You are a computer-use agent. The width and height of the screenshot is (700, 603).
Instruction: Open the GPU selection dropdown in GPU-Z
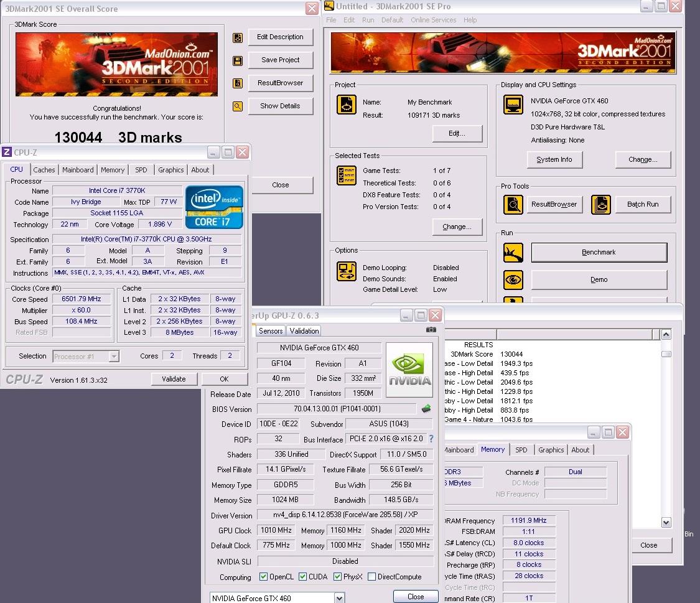click(x=339, y=598)
